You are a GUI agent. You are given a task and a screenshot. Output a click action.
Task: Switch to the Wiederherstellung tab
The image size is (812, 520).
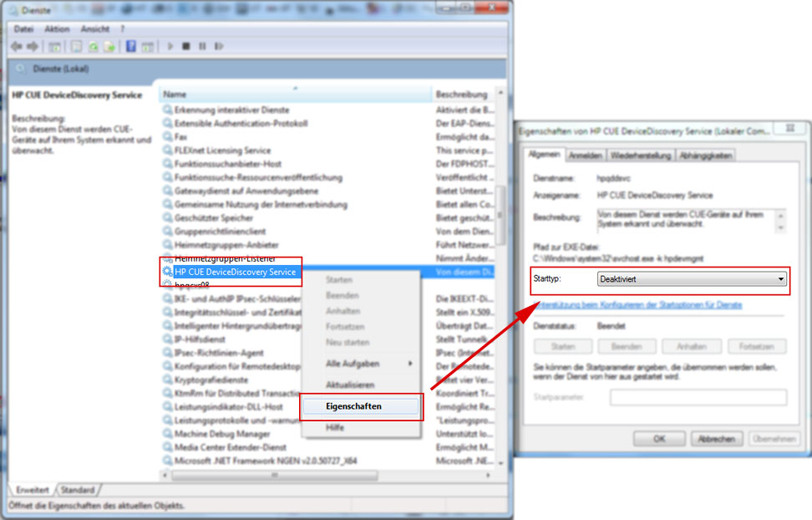[641, 155]
